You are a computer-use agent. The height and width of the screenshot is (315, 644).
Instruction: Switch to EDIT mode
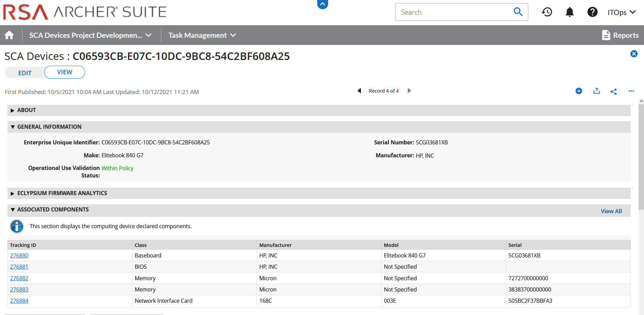tap(25, 73)
